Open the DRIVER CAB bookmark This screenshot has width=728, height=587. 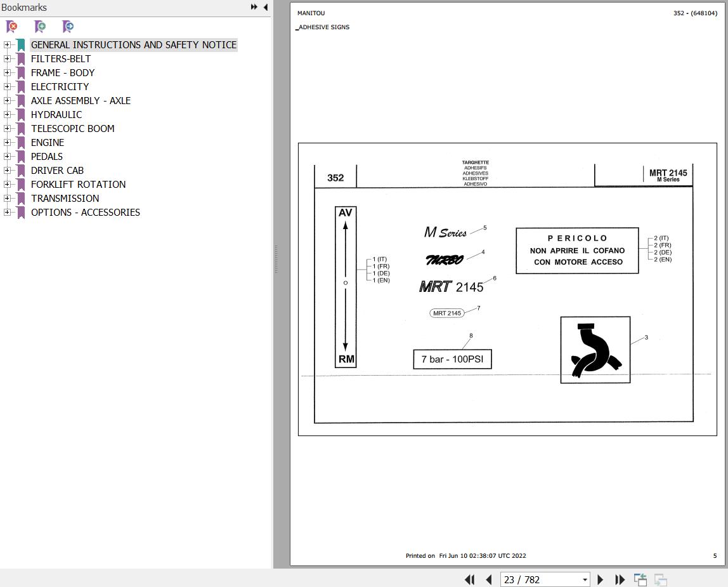(57, 171)
